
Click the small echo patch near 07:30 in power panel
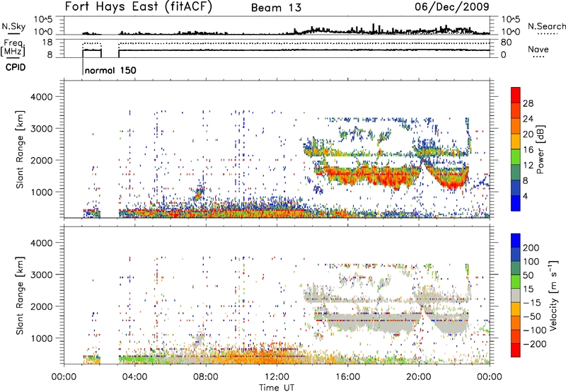click(x=199, y=192)
